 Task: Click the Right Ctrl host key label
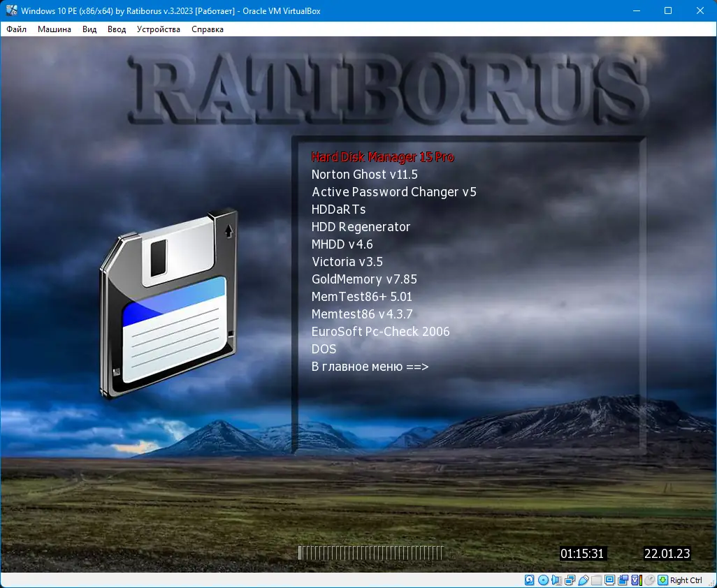(x=686, y=580)
